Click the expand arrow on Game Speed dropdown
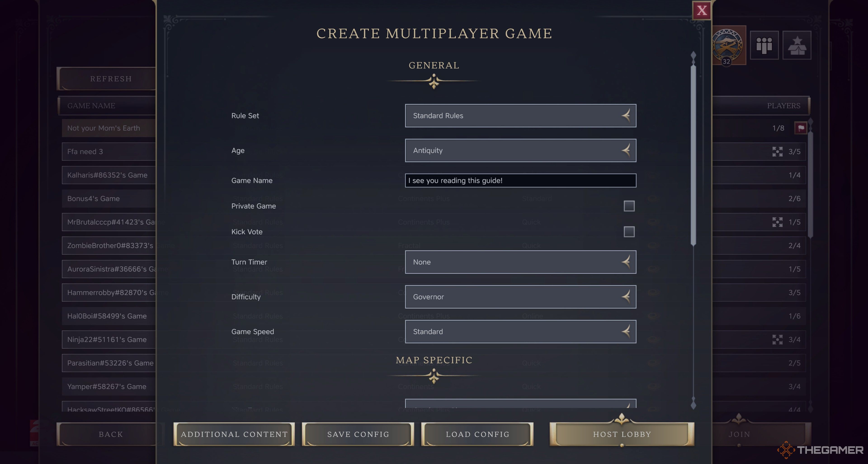 (x=626, y=332)
